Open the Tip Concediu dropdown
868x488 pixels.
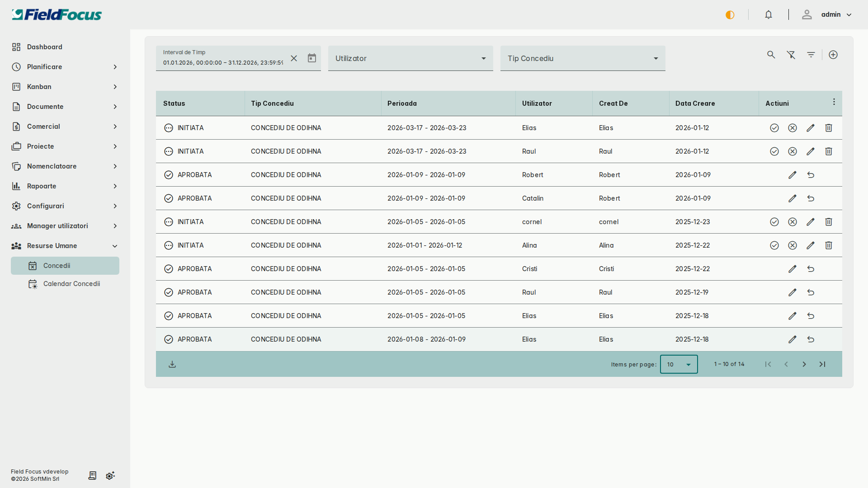pyautogui.click(x=582, y=58)
